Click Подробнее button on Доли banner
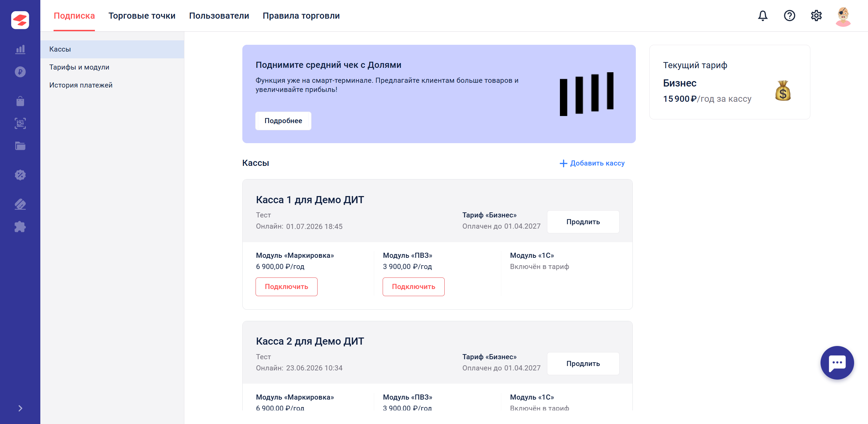The image size is (868, 424). coord(283,121)
